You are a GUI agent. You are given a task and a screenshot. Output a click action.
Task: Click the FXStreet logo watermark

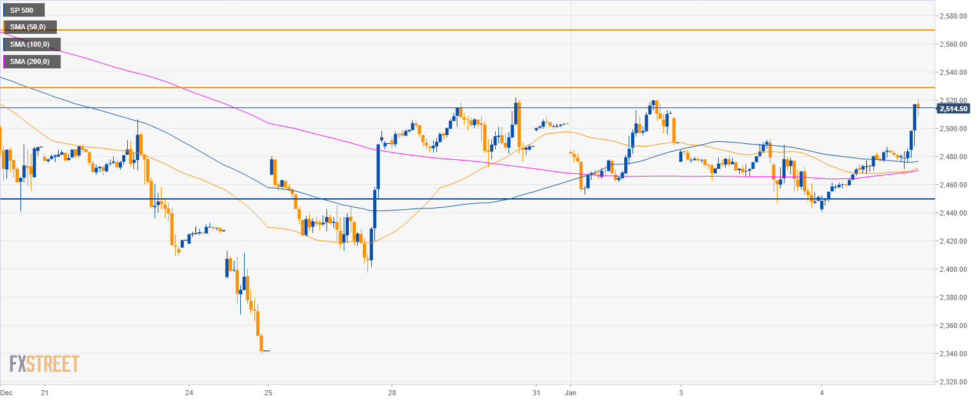click(x=44, y=364)
